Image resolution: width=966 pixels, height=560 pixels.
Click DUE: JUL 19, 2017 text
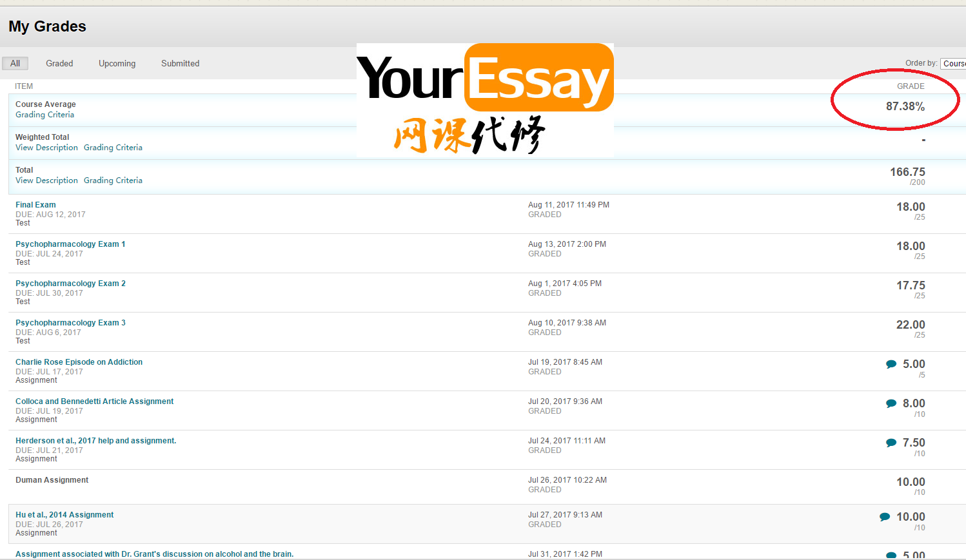(49, 411)
